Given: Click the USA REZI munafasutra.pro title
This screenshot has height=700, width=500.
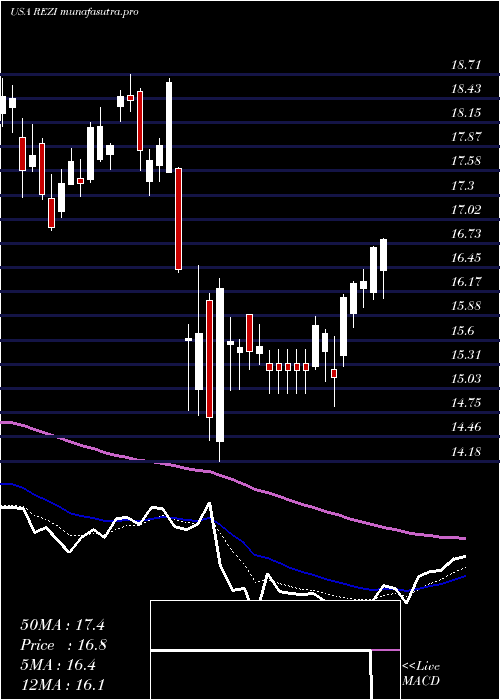Looking at the screenshot, I should pyautogui.click(x=74, y=12).
